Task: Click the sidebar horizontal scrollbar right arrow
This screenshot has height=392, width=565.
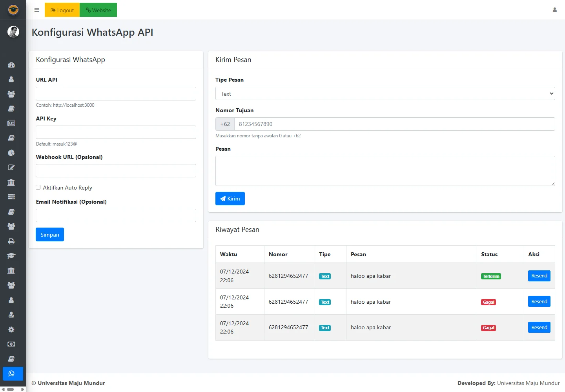Action: (x=23, y=389)
